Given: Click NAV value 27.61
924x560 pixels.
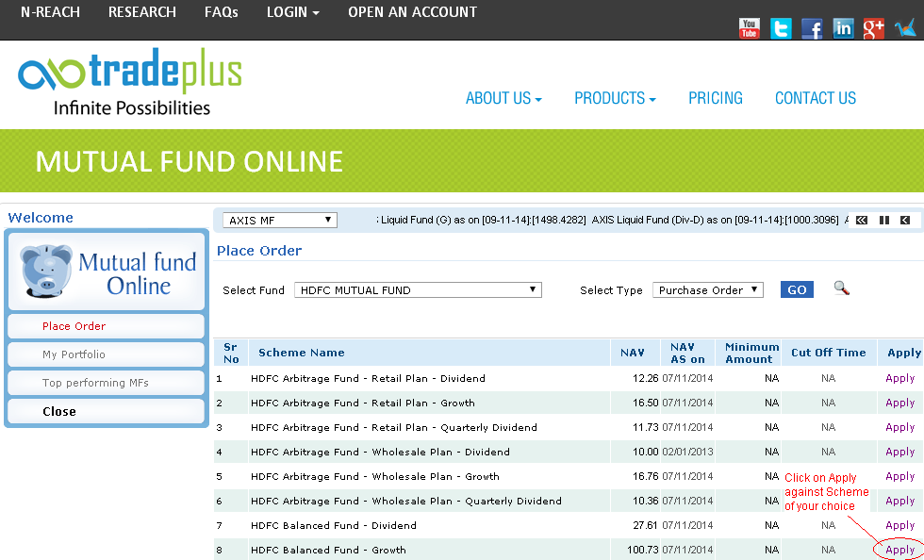Looking at the screenshot, I should coord(645,525).
